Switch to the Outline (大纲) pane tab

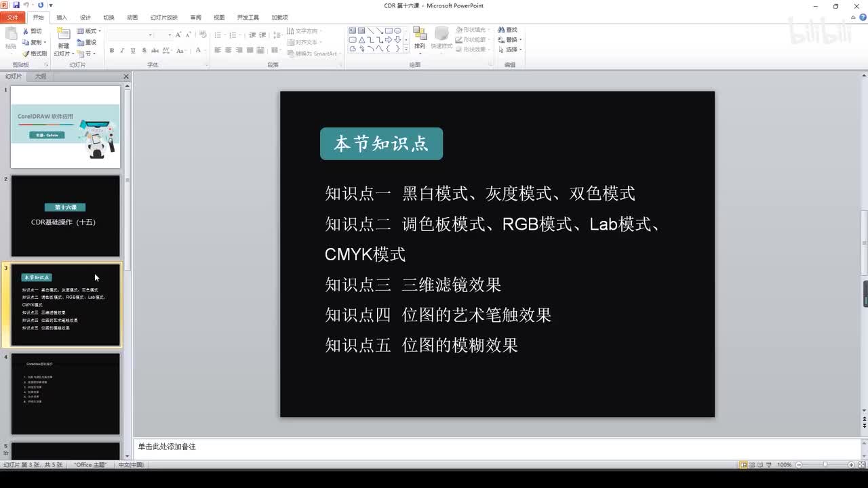[41, 77]
